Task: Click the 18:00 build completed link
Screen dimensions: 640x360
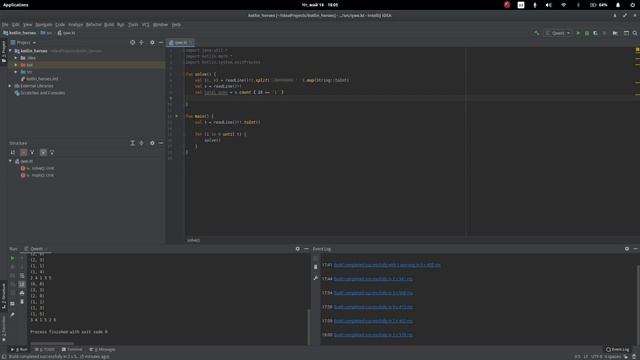Action: click(x=373, y=335)
